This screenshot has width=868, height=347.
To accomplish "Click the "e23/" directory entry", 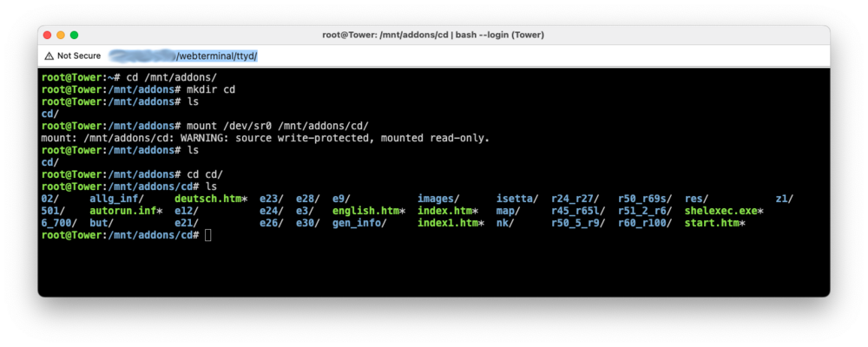I will click(x=272, y=199).
